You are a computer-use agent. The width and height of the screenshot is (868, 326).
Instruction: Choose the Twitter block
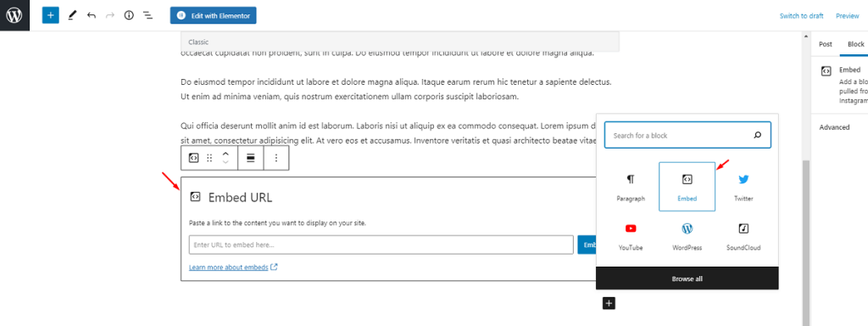click(743, 187)
